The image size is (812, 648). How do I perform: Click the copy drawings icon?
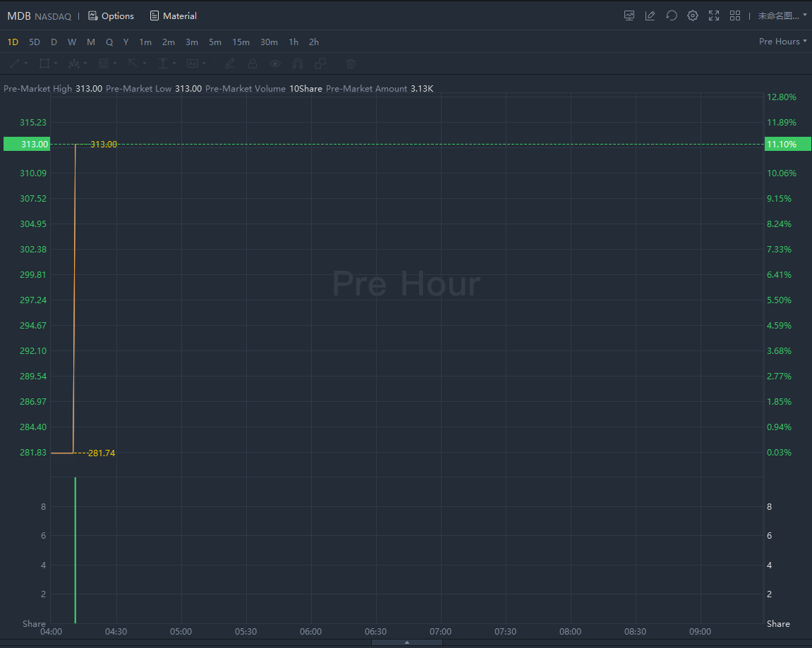pos(320,63)
